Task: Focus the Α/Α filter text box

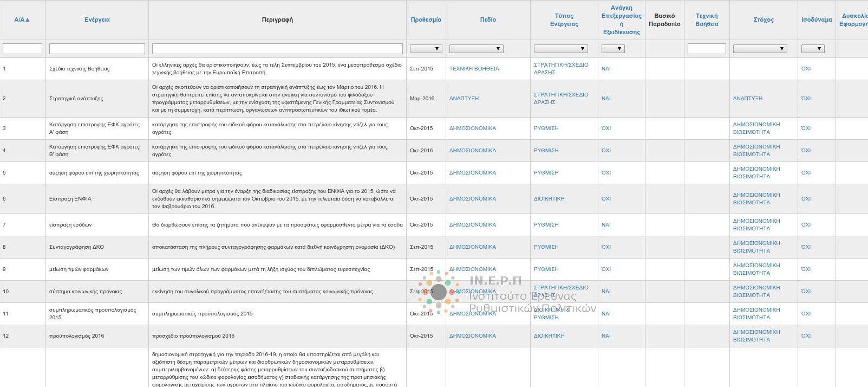Action: coord(22,49)
